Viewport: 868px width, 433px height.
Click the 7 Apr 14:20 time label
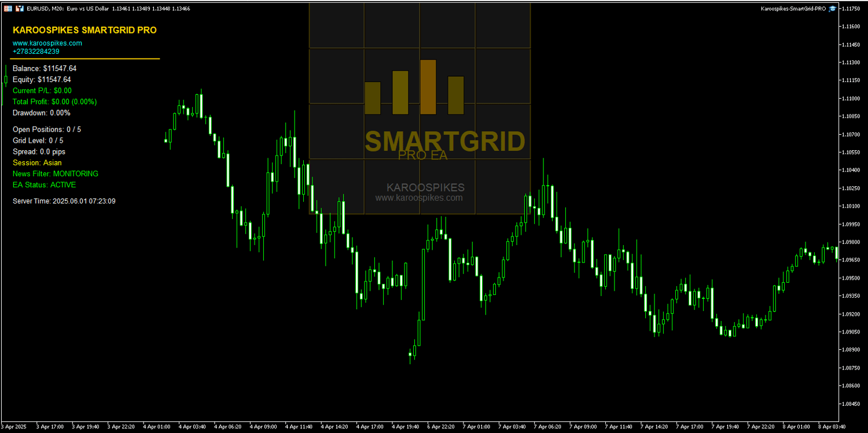(654, 427)
